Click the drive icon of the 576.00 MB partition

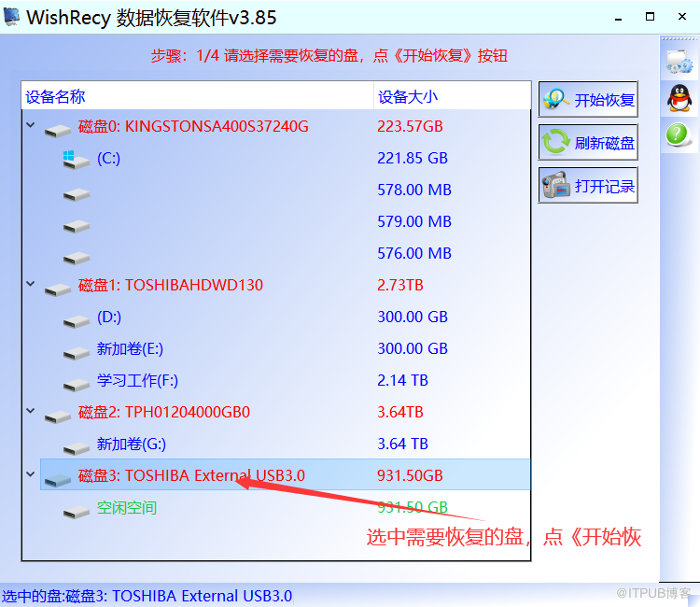pos(77,258)
